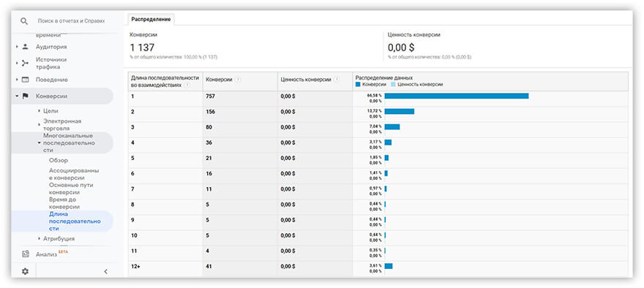Click the conversions cell 757
The width and height of the screenshot is (644, 288).
pos(210,96)
